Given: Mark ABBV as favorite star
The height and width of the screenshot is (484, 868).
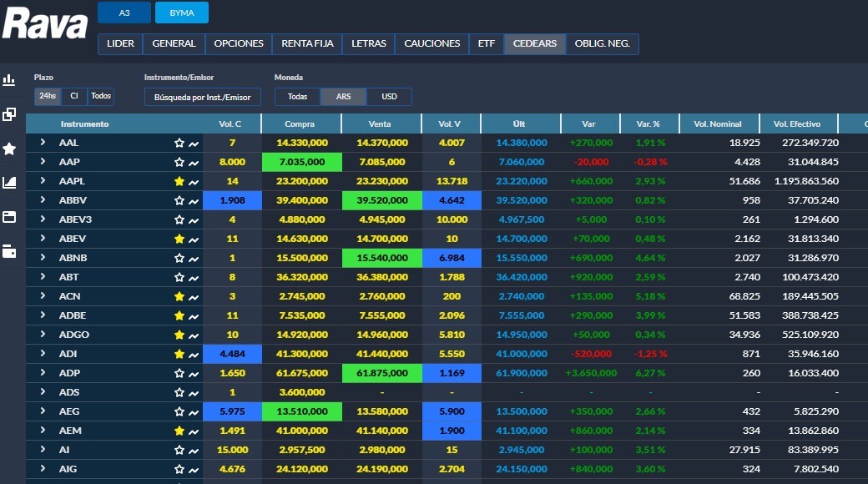Looking at the screenshot, I should point(179,200).
